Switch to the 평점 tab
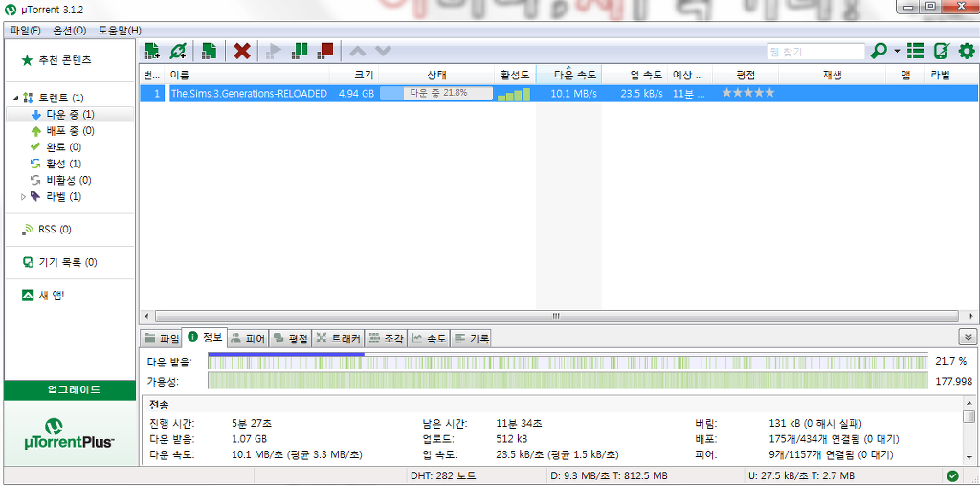The width and height of the screenshot is (980, 486). [x=291, y=339]
